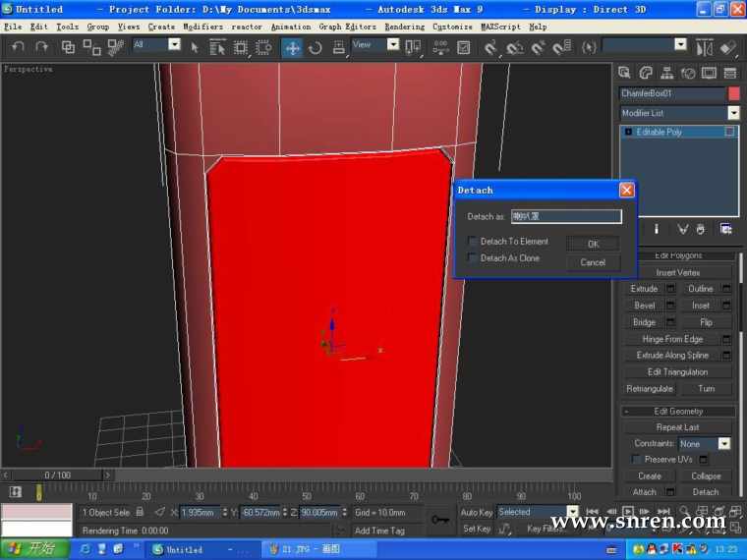
Task: Click the Collapse button
Action: coord(706,476)
